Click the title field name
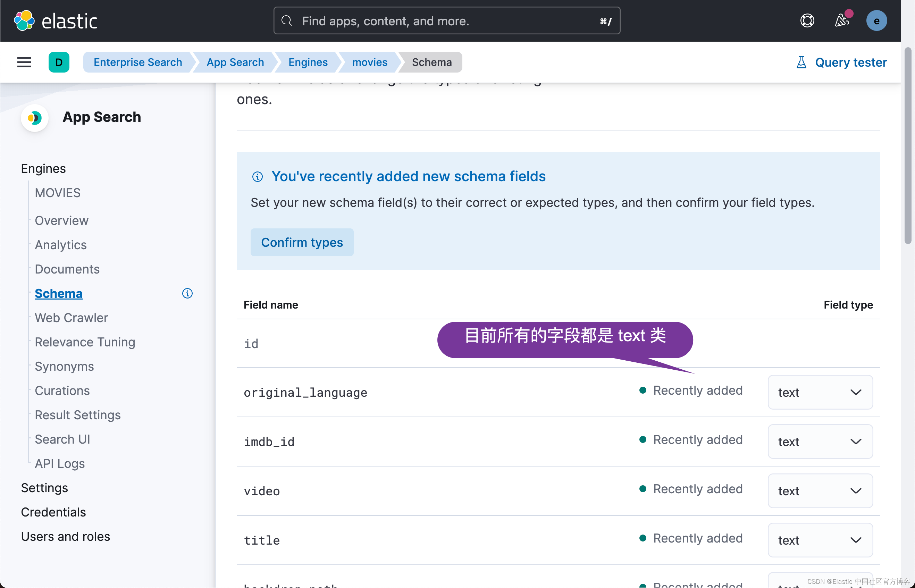Viewport: 915px width, 588px height. click(262, 540)
